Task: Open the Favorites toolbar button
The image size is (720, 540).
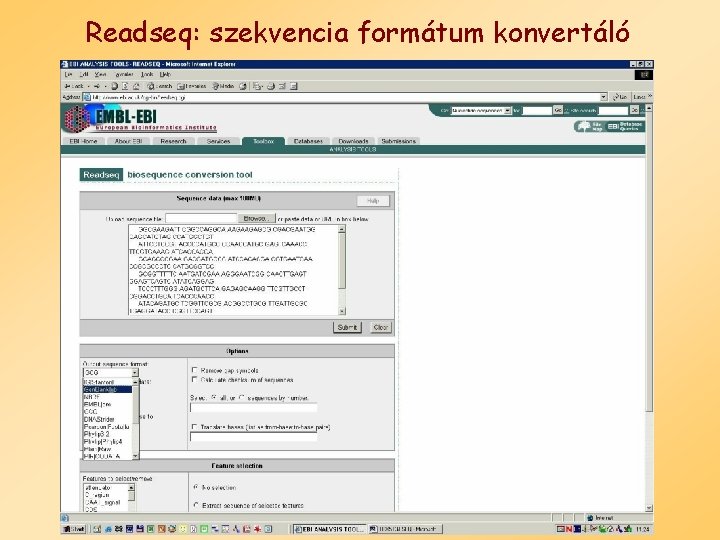Action: point(191,86)
